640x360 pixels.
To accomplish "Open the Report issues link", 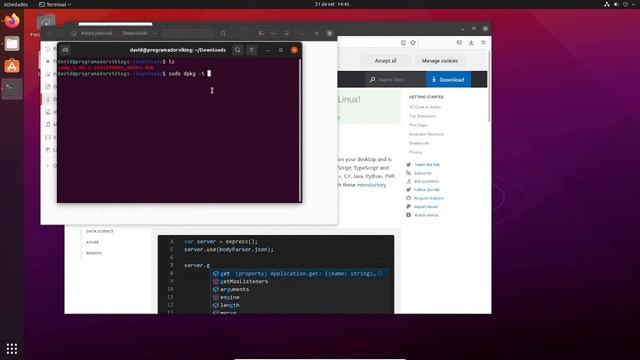I will point(426,207).
